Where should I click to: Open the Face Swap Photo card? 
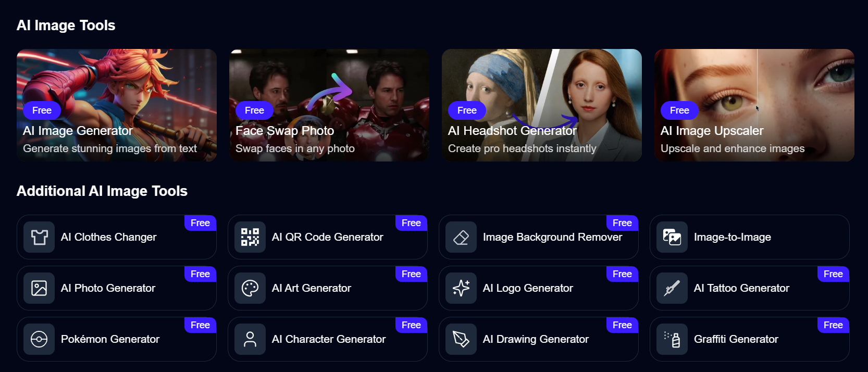click(329, 105)
